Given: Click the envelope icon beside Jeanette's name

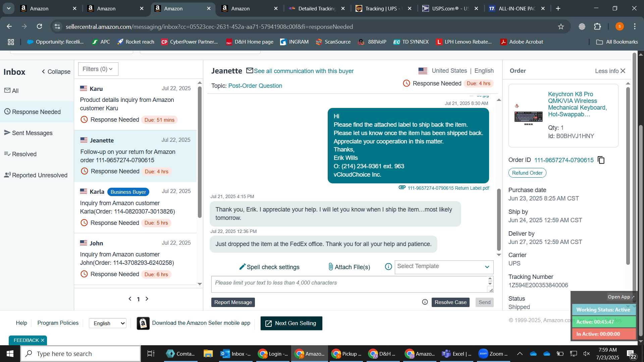Looking at the screenshot, I should tap(250, 71).
